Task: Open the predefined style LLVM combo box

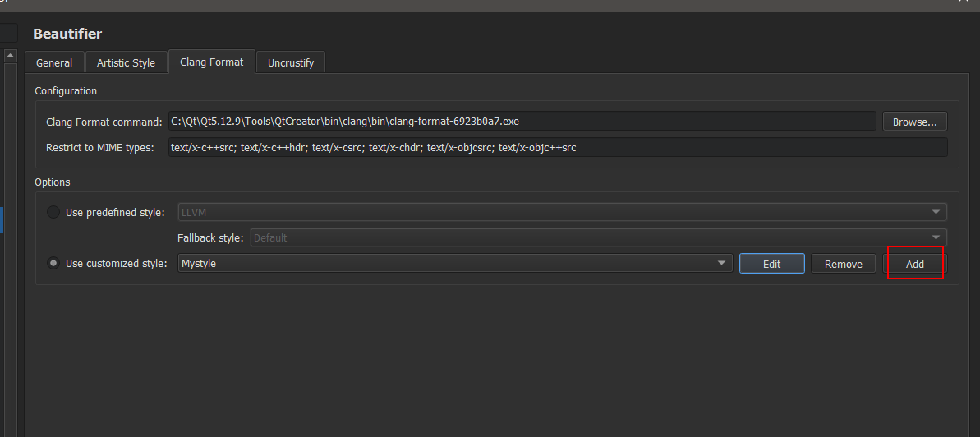Action: point(562,212)
